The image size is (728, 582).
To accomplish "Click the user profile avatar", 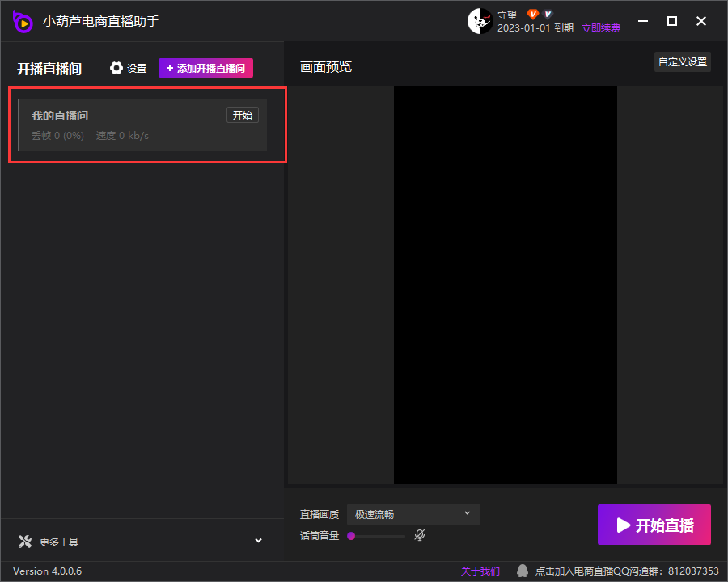I will tap(480, 22).
